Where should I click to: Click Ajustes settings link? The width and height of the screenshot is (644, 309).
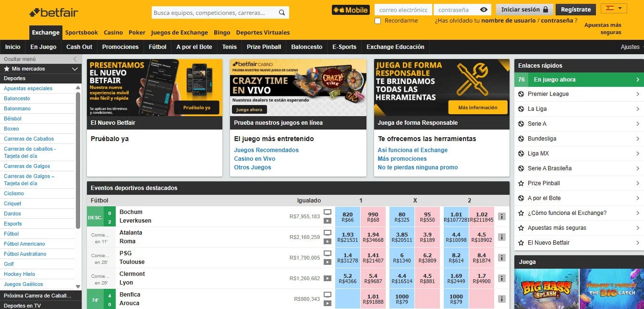pos(630,47)
